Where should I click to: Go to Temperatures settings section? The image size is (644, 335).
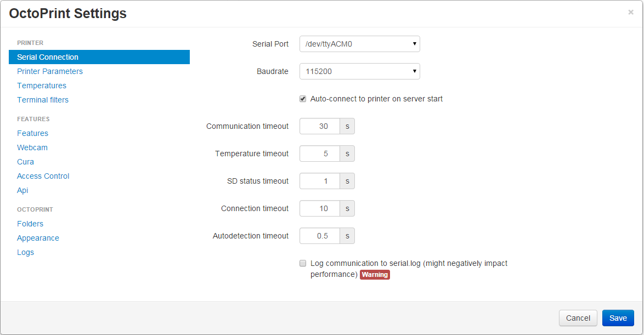click(42, 86)
